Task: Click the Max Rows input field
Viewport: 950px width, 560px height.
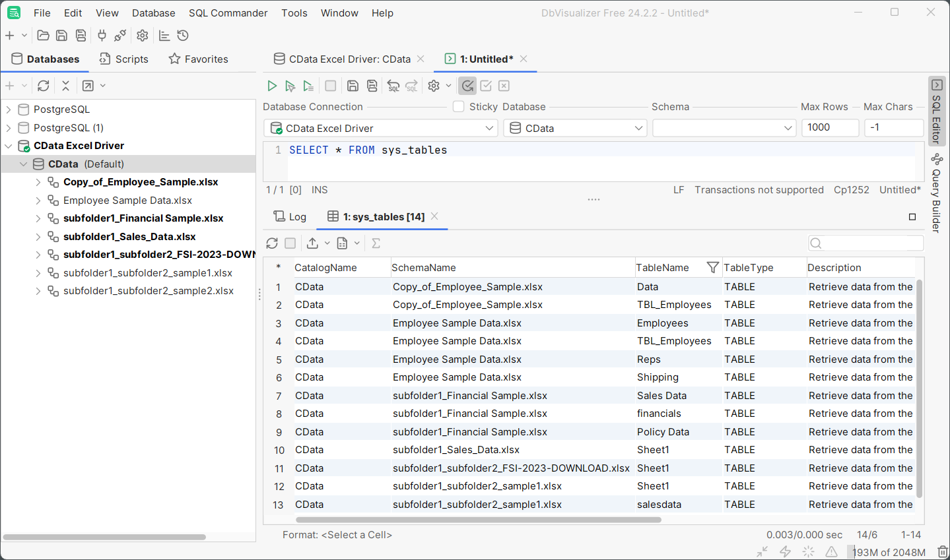Action: click(x=830, y=128)
